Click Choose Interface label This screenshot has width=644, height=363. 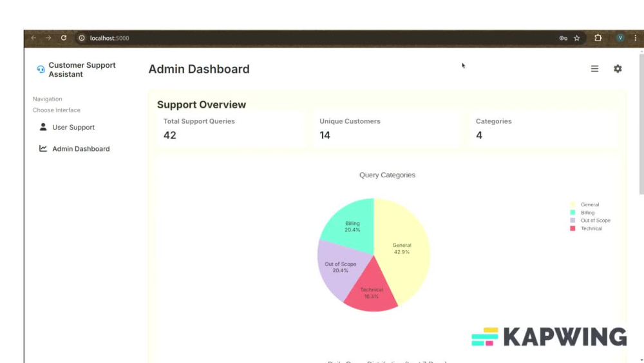[x=56, y=110]
